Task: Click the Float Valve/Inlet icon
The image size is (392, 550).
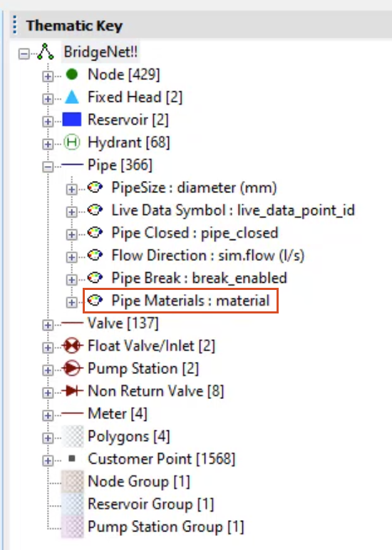Action: click(72, 346)
